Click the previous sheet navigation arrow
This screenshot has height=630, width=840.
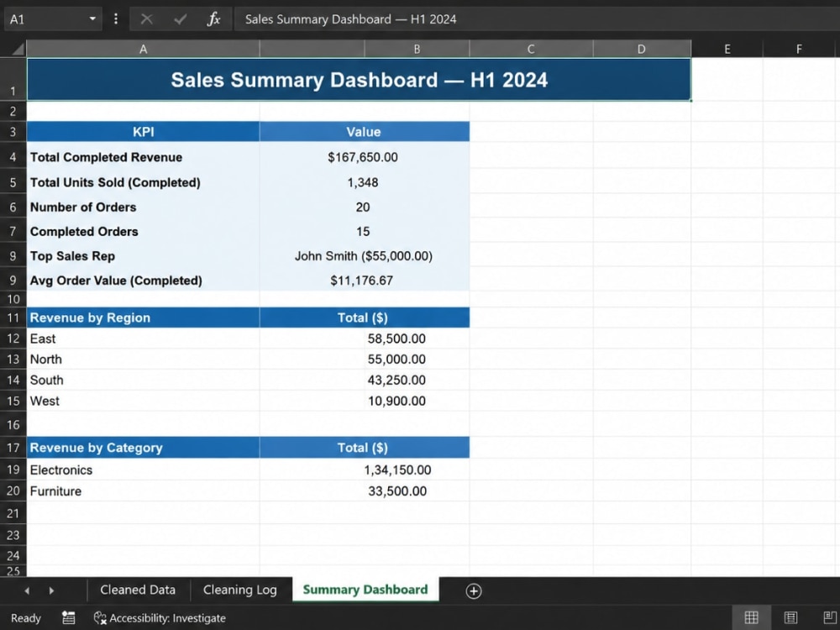(x=27, y=591)
